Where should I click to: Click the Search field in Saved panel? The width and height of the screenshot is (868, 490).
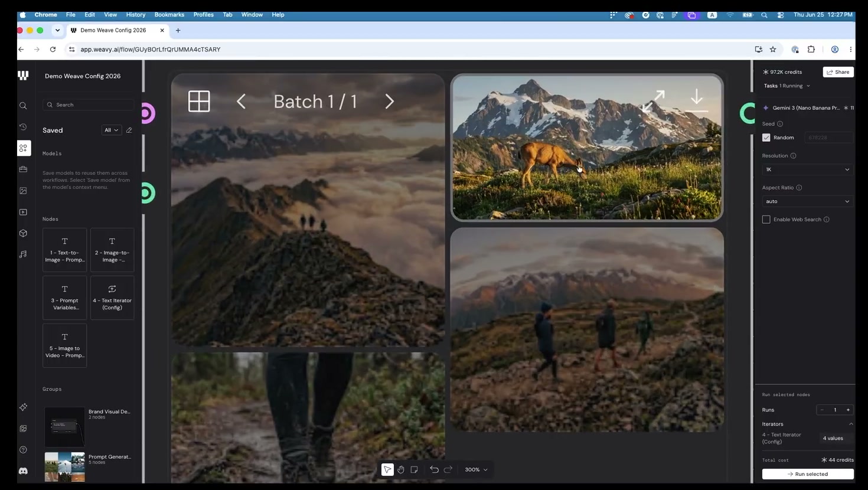[89, 104]
